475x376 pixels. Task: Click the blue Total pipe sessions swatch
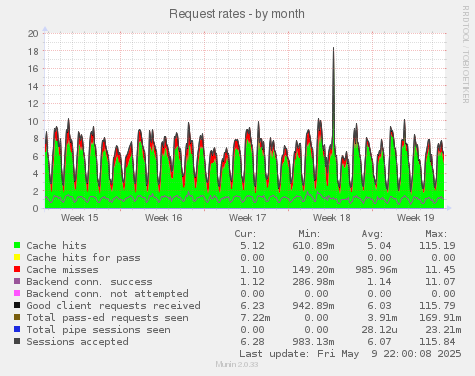17,329
